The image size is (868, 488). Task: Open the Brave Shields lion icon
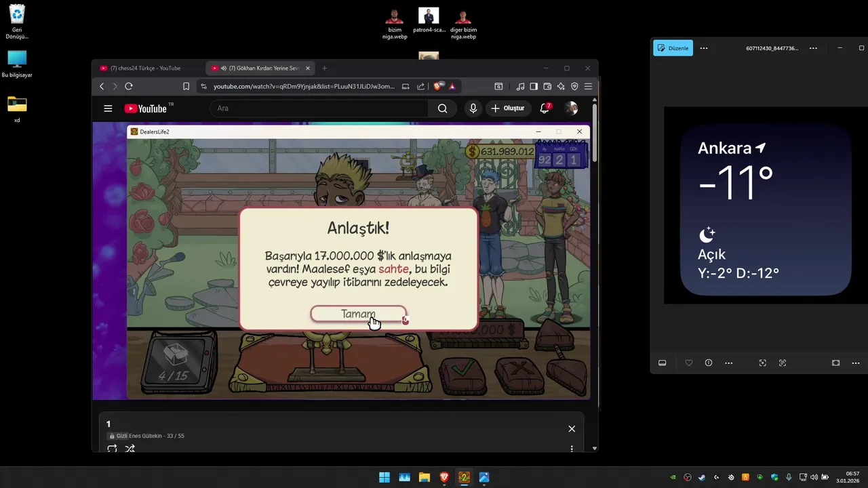click(x=438, y=86)
